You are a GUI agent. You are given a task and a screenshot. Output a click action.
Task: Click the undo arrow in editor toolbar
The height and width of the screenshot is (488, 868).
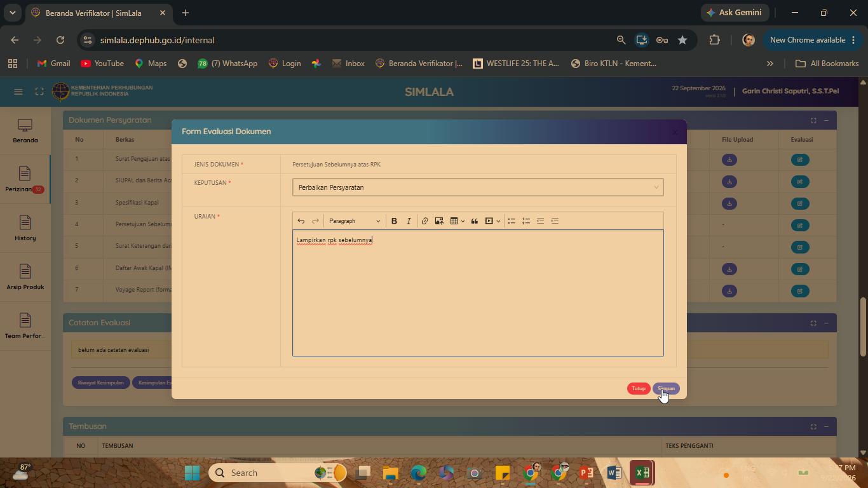[301, 221]
